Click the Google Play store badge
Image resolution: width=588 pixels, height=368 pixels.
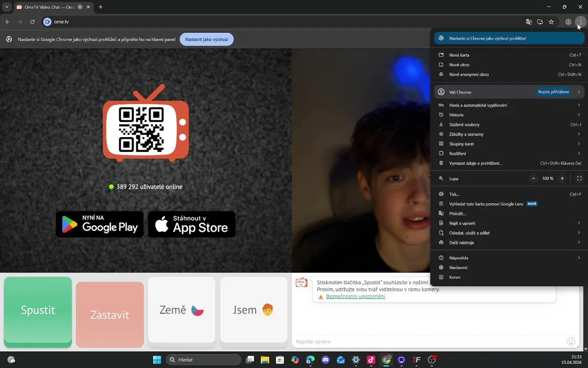click(100, 224)
